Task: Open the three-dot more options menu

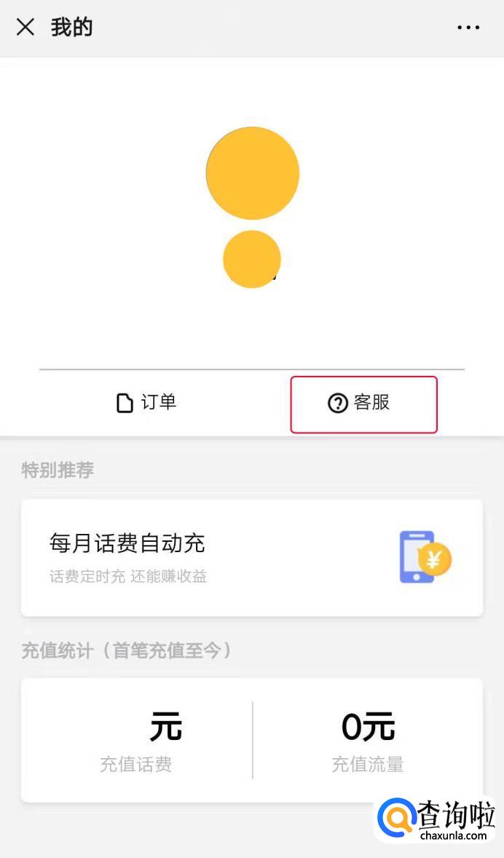Action: (468, 28)
